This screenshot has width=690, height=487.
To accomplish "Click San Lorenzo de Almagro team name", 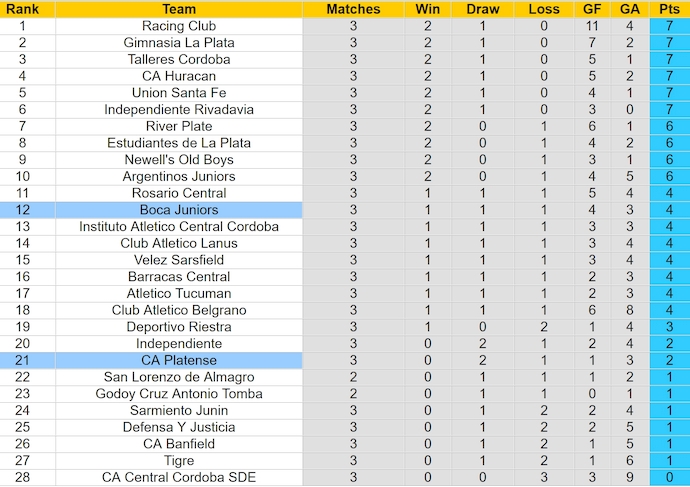I will click(179, 377).
